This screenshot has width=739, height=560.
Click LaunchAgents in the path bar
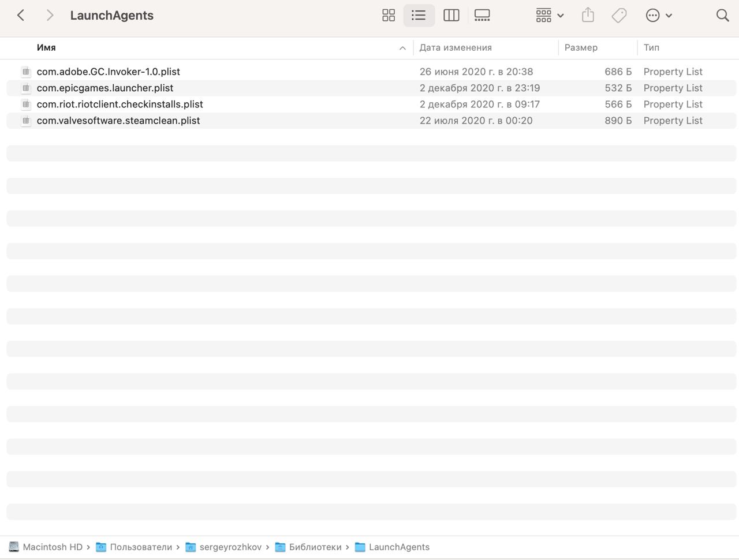tap(399, 547)
